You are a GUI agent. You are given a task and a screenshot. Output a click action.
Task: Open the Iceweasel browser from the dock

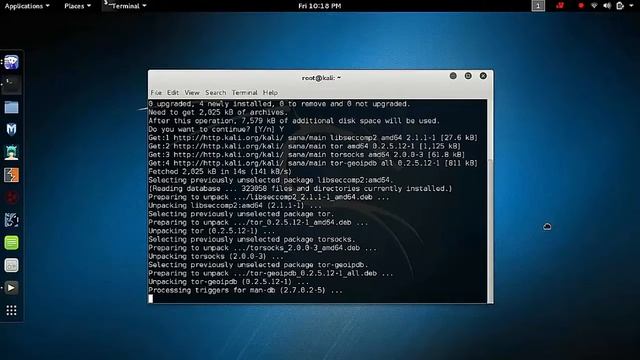click(11, 62)
